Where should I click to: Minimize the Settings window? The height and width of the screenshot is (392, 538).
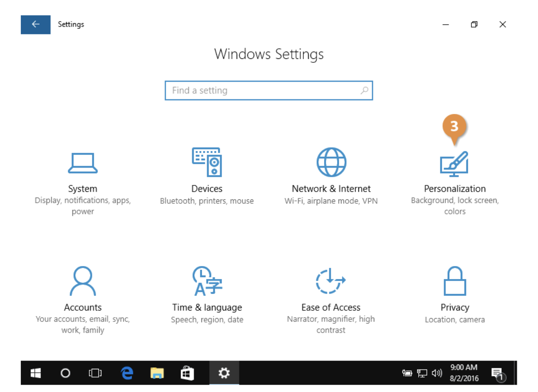click(x=446, y=24)
